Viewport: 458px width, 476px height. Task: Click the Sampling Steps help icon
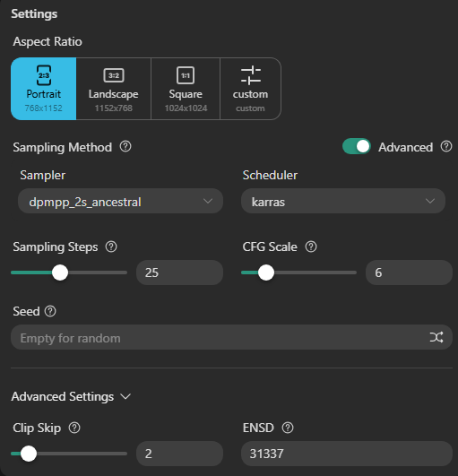(x=111, y=247)
